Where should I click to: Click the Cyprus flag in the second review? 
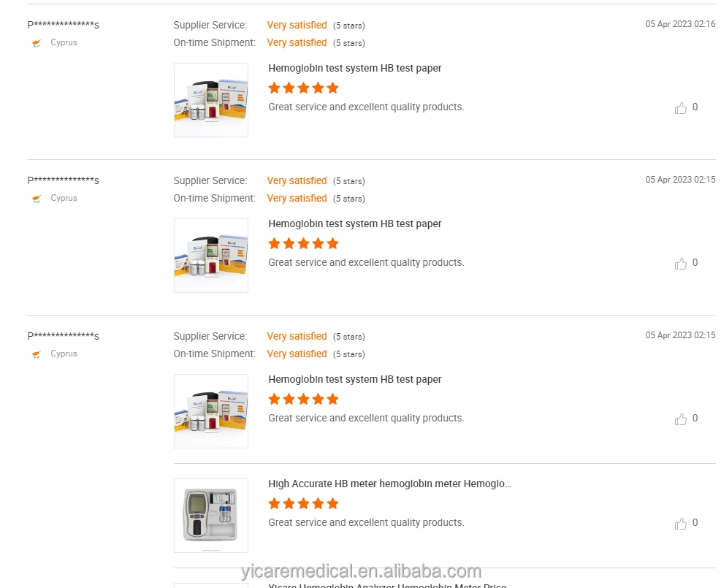(x=37, y=199)
